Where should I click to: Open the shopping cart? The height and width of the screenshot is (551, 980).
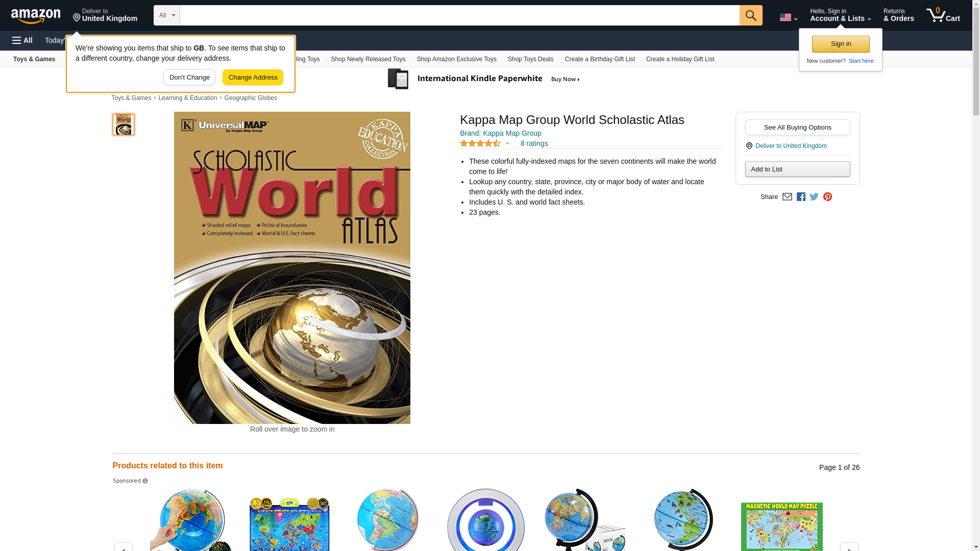[943, 15]
